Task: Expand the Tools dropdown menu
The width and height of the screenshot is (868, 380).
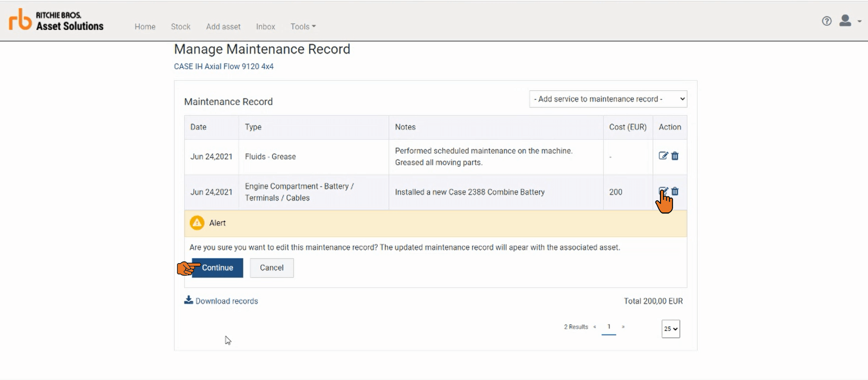Action: [x=303, y=27]
